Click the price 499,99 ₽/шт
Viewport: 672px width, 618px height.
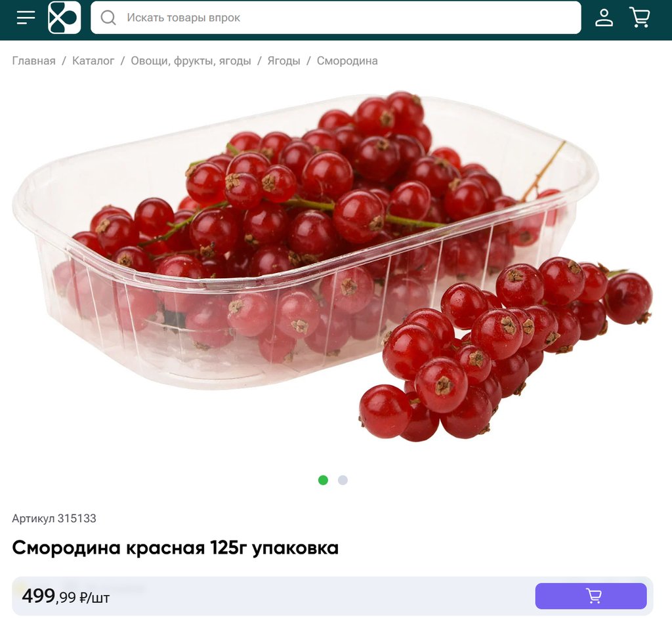[x=66, y=596]
